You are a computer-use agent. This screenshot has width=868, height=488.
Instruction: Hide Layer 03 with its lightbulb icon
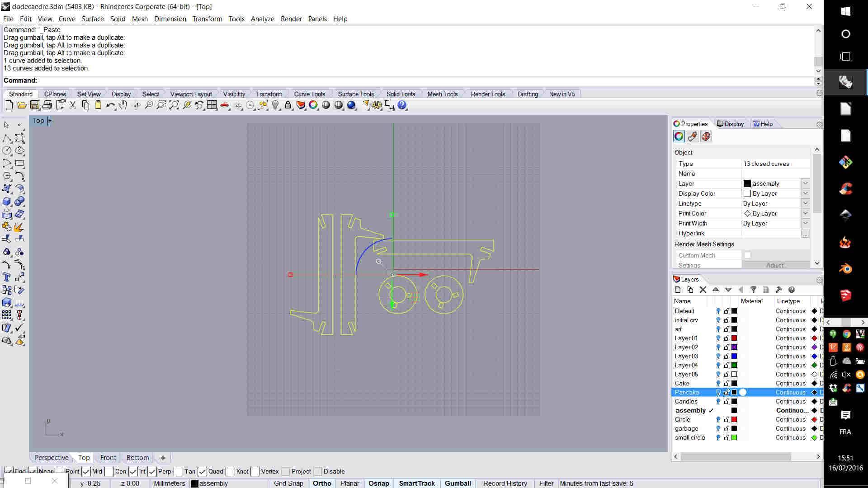coord(718,356)
